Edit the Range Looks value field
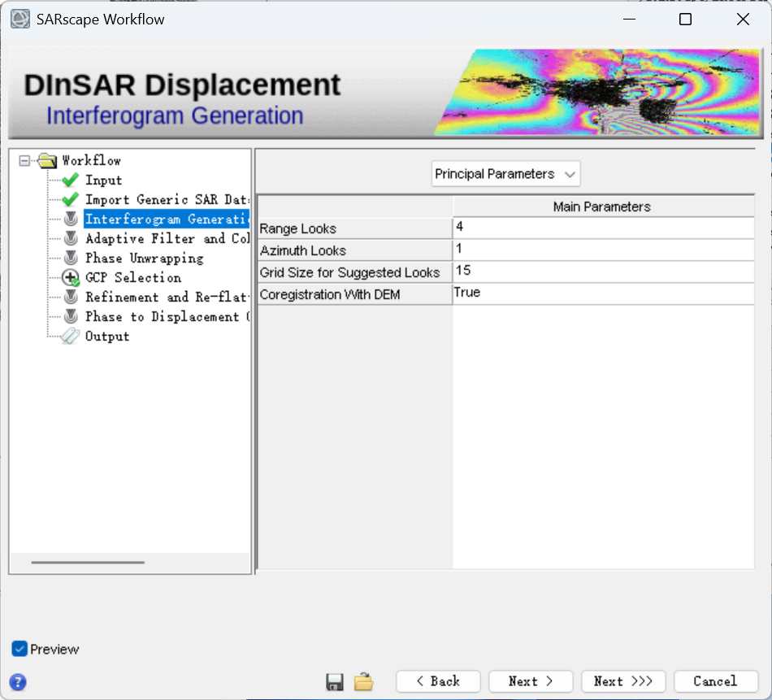The height and width of the screenshot is (700, 772). coord(604,228)
